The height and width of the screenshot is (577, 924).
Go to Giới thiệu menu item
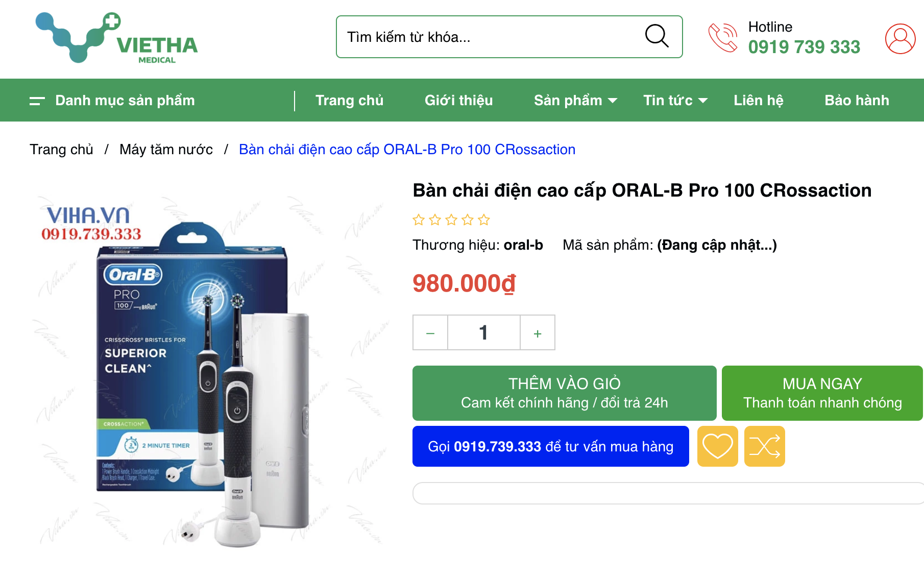click(x=458, y=100)
